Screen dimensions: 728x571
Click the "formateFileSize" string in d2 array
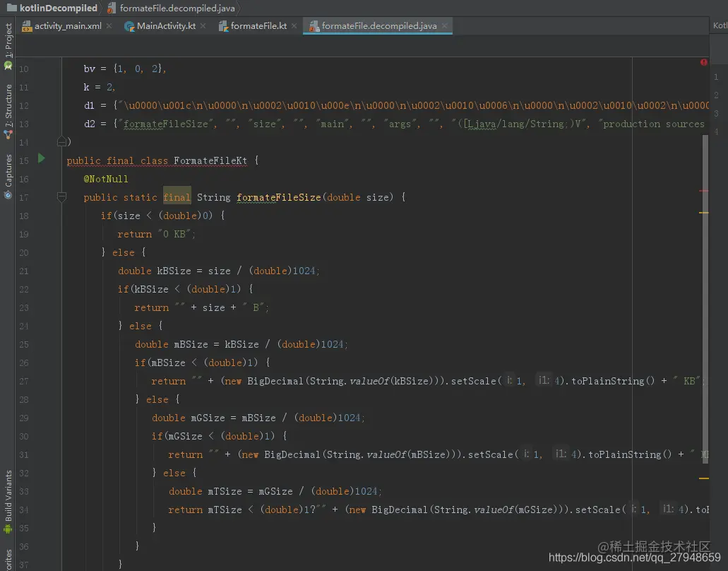tap(165, 124)
